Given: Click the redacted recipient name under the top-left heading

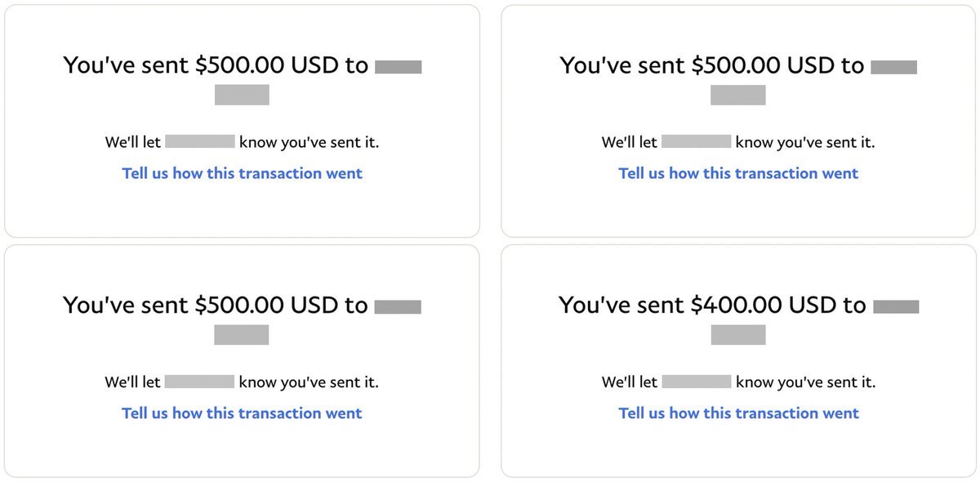Looking at the screenshot, I should click(x=242, y=95).
